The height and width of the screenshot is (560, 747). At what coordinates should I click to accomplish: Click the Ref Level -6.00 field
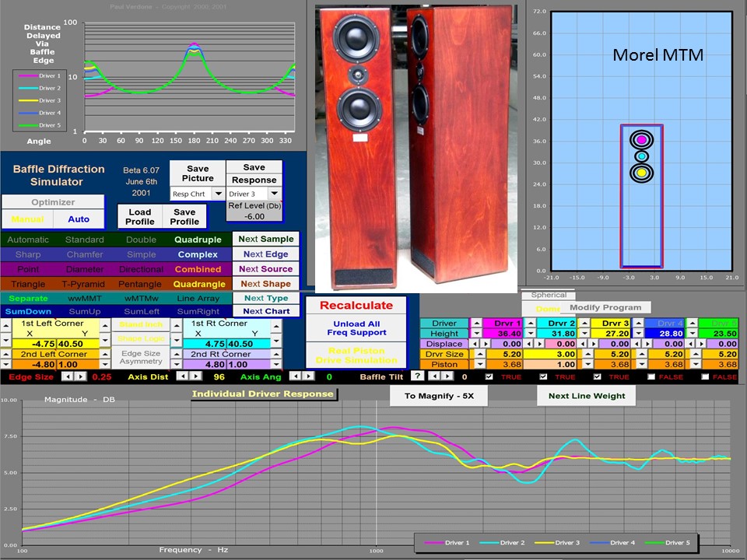tap(254, 216)
